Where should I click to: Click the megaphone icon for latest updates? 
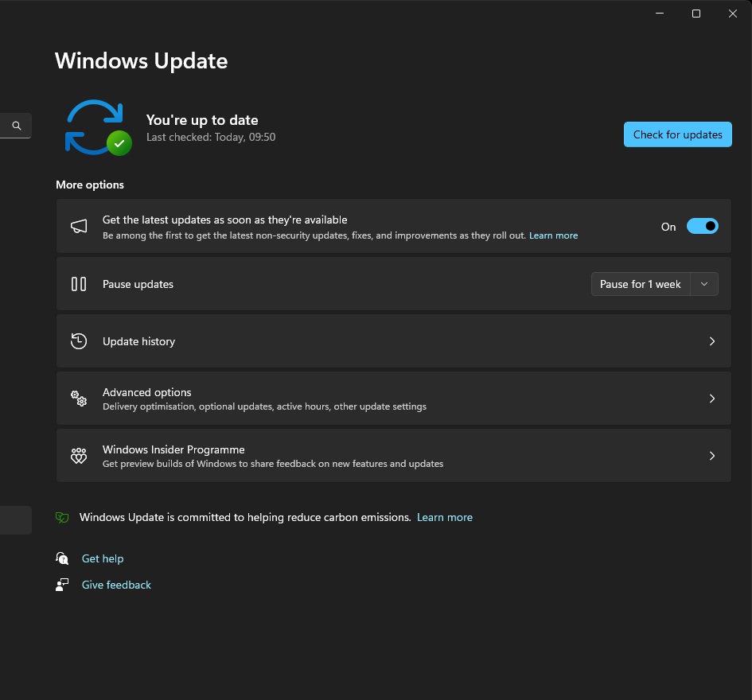(x=79, y=226)
